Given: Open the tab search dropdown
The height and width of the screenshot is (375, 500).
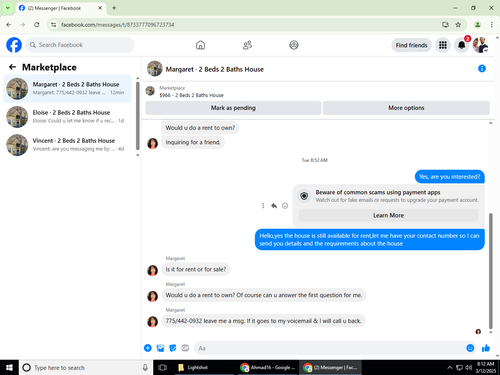Looking at the screenshot, I should click(x=8, y=8).
